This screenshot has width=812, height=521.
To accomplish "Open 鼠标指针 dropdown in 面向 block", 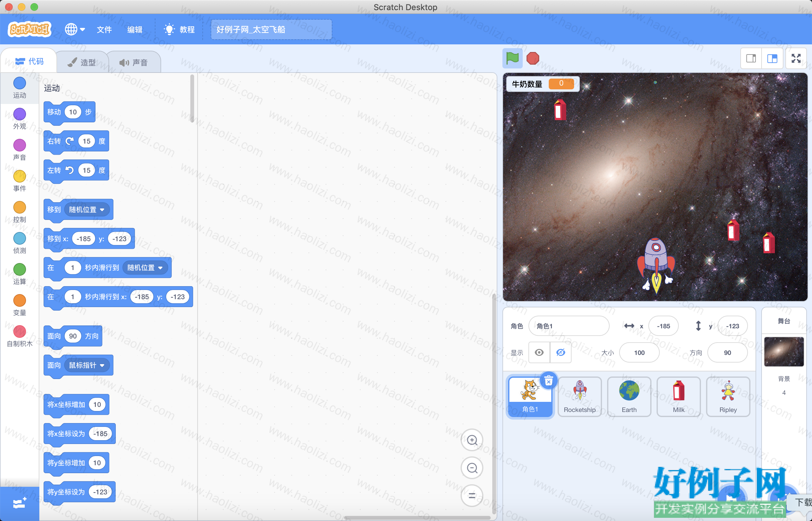I will click(87, 365).
